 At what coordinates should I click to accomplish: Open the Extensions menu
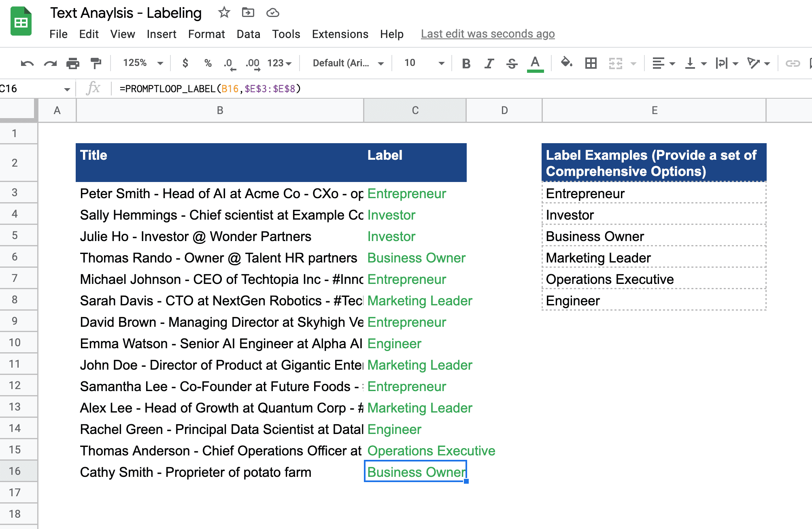pyautogui.click(x=340, y=34)
